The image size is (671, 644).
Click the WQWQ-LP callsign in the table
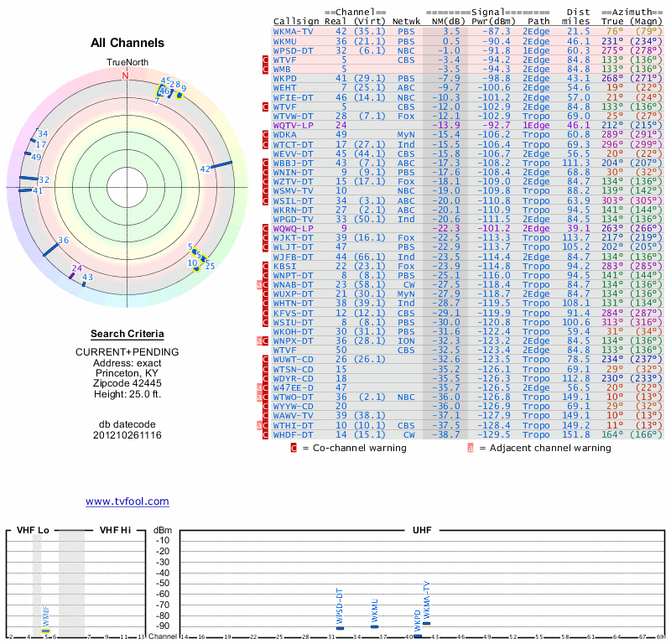tap(294, 228)
